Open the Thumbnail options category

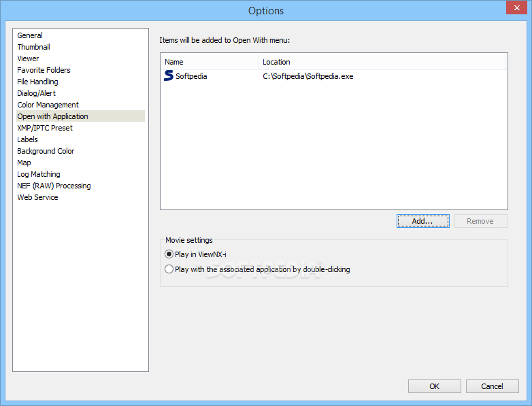pos(33,47)
